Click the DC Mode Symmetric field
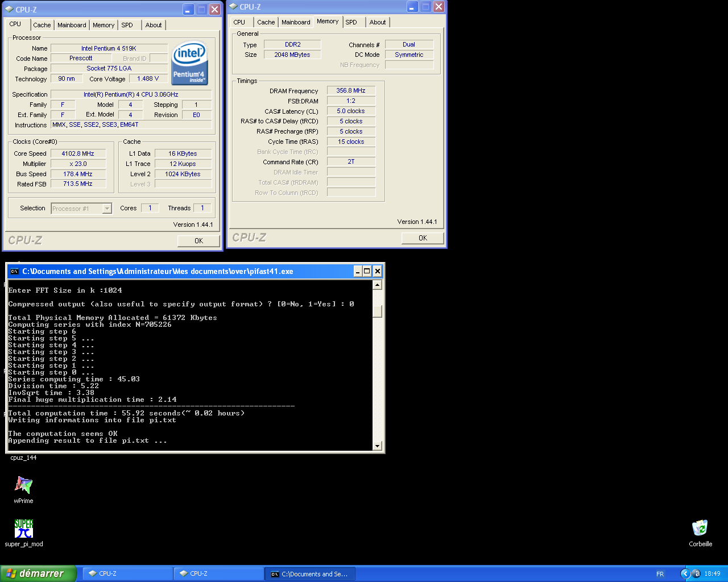Screen dimensions: 728x582 pyautogui.click(x=409, y=55)
